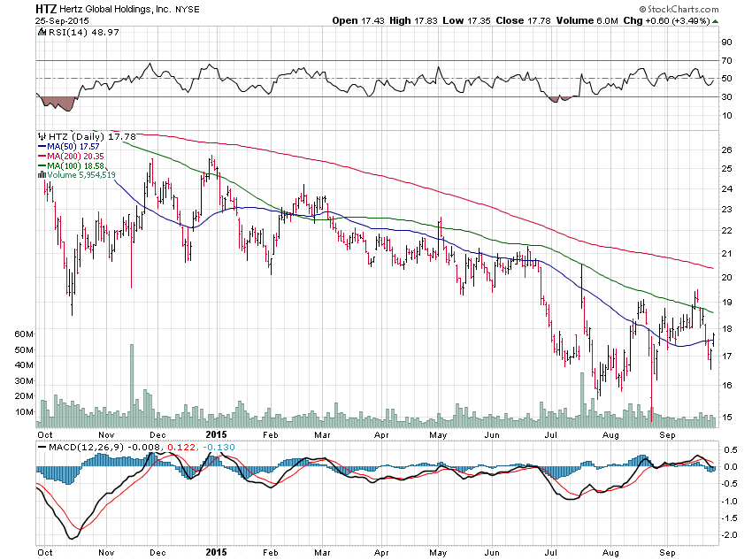Click the Sep label under the volume bars
The height and width of the screenshot is (560, 752).
click(x=667, y=435)
